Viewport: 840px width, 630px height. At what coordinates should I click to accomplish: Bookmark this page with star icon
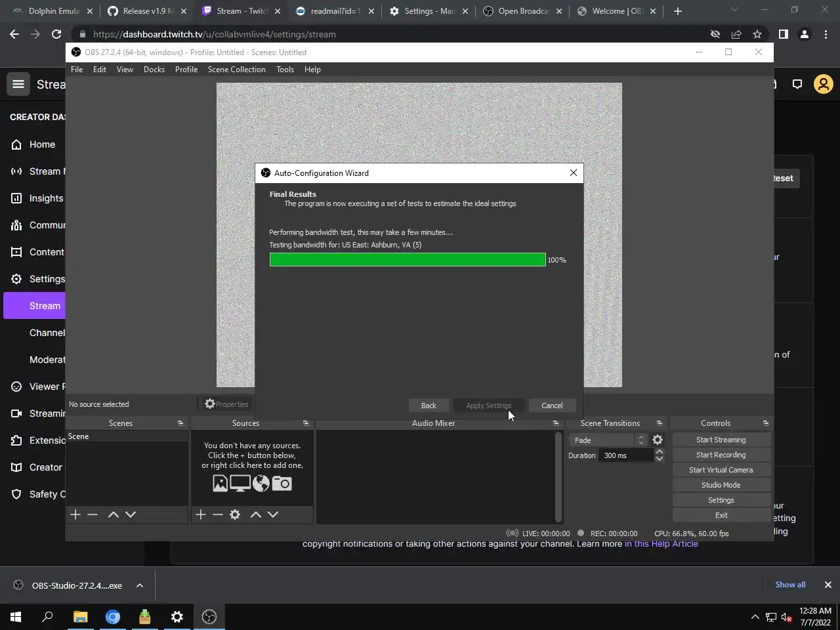click(757, 34)
